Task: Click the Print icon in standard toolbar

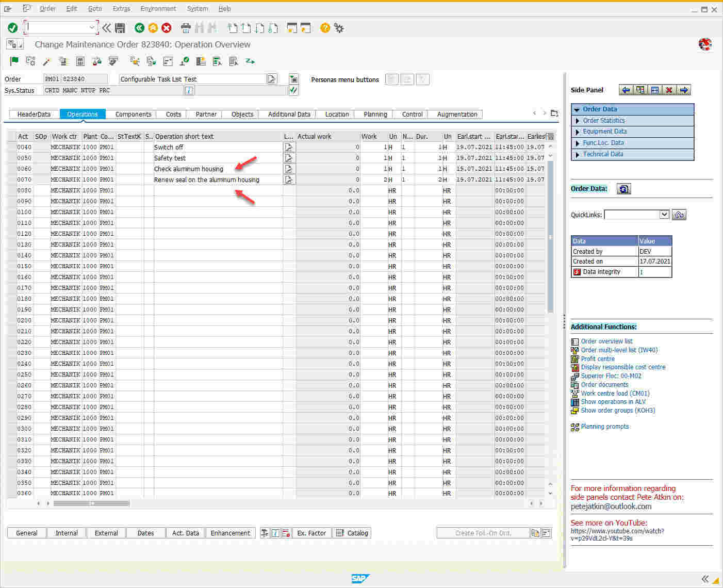Action: pos(186,28)
